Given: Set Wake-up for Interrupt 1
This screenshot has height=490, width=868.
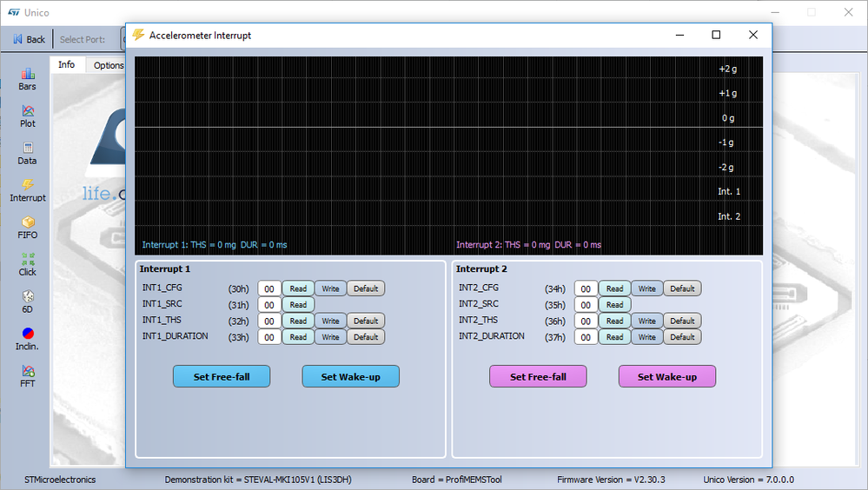Looking at the screenshot, I should coord(350,376).
